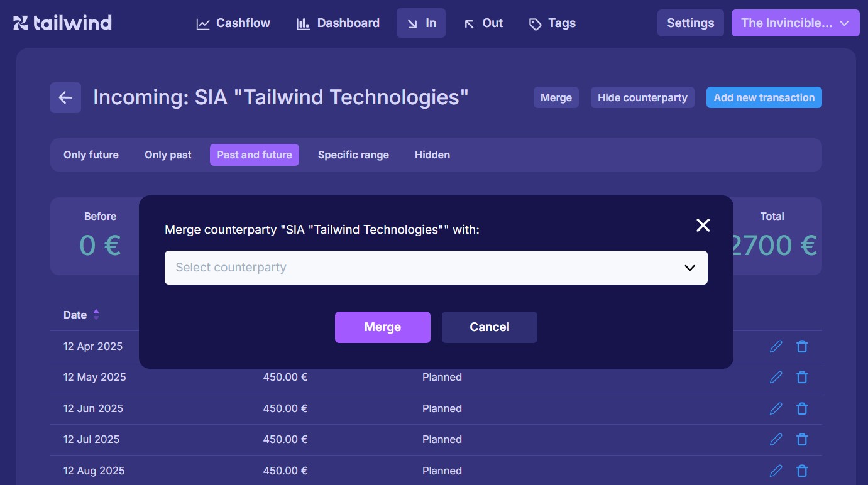Select the Only future filter
Screen dimensions: 868x485
click(91, 155)
